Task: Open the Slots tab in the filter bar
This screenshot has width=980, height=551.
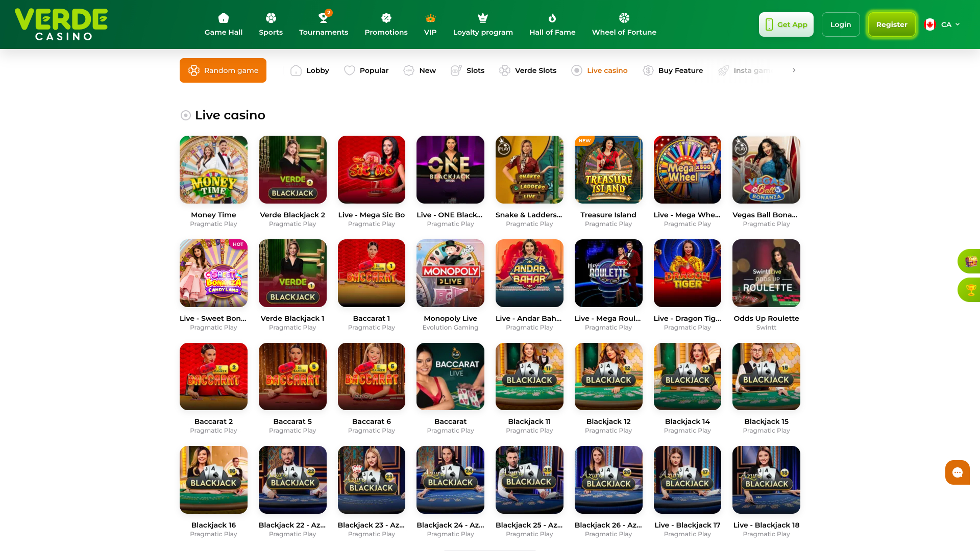Action: pyautogui.click(x=467, y=70)
